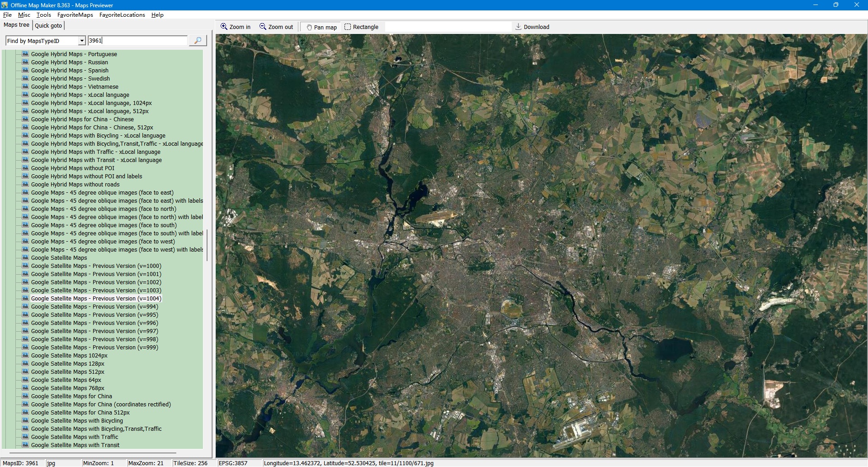
Task: Switch to the Maps tree tab
Action: click(16, 25)
